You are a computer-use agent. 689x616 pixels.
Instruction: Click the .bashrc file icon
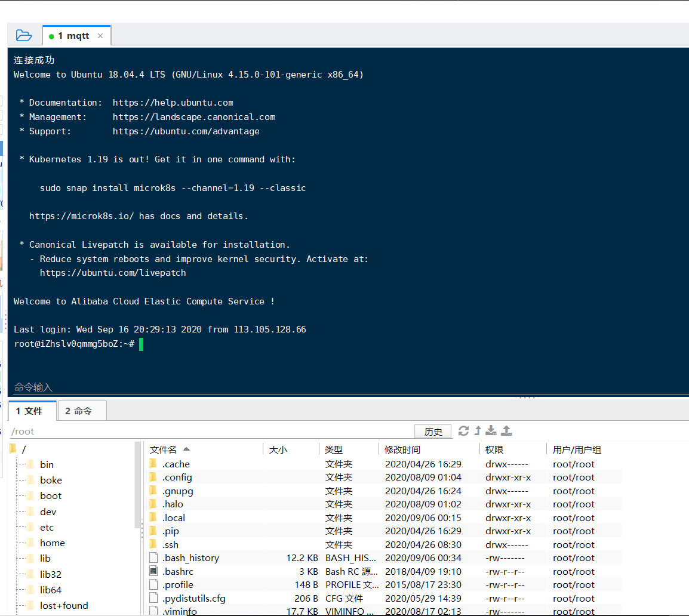pos(153,571)
